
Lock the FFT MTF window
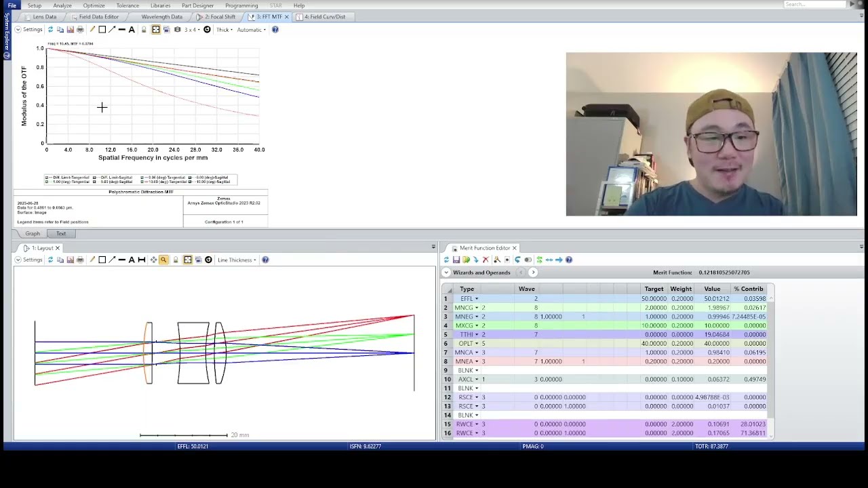coord(144,30)
